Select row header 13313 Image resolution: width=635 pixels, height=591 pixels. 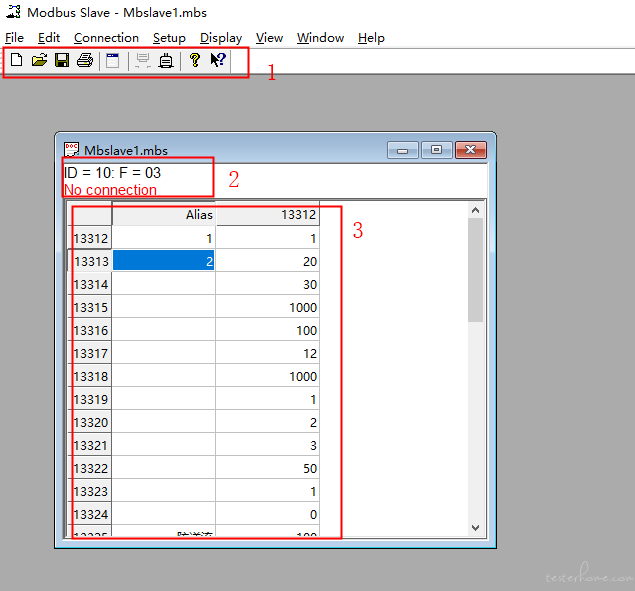click(x=90, y=261)
